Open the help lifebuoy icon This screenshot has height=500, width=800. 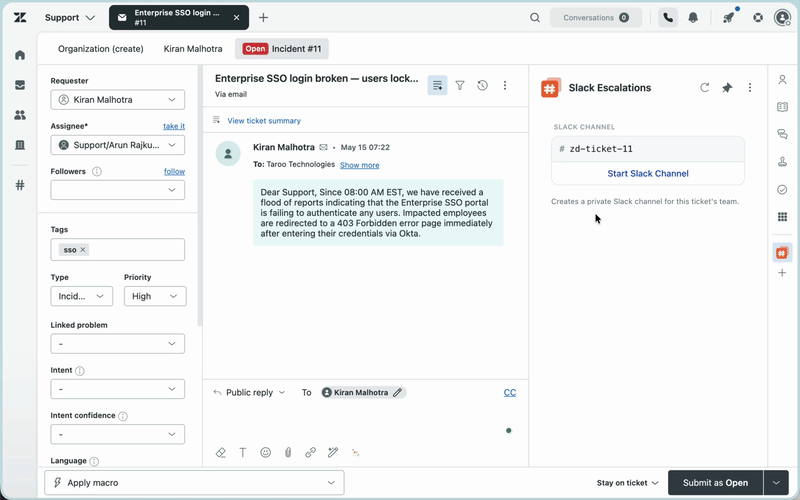[x=758, y=18]
